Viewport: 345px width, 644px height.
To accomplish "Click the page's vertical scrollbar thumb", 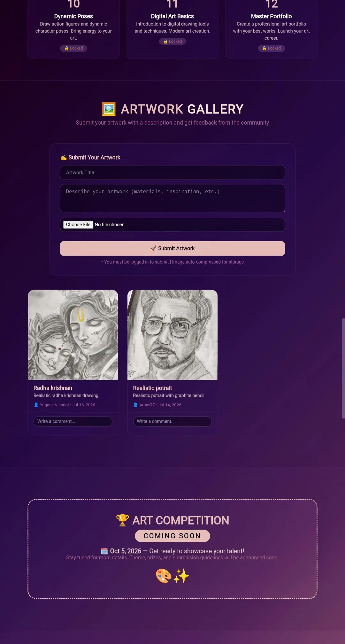I will coord(343,368).
